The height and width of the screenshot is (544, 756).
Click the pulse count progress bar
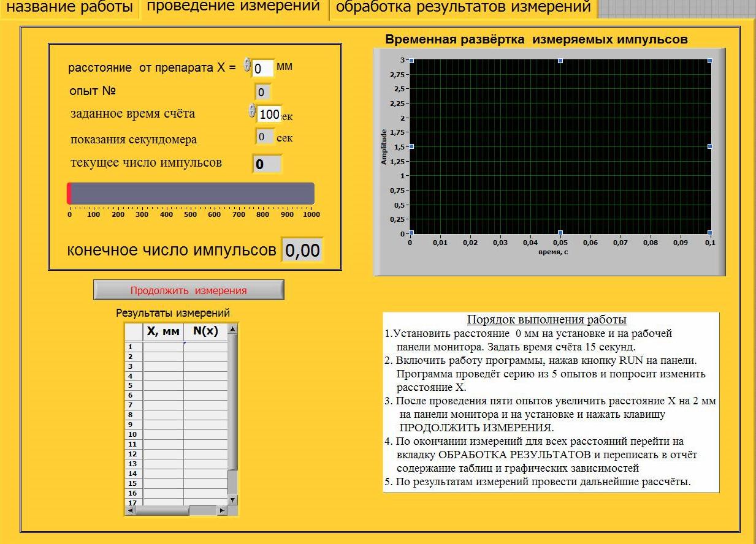[x=191, y=193]
